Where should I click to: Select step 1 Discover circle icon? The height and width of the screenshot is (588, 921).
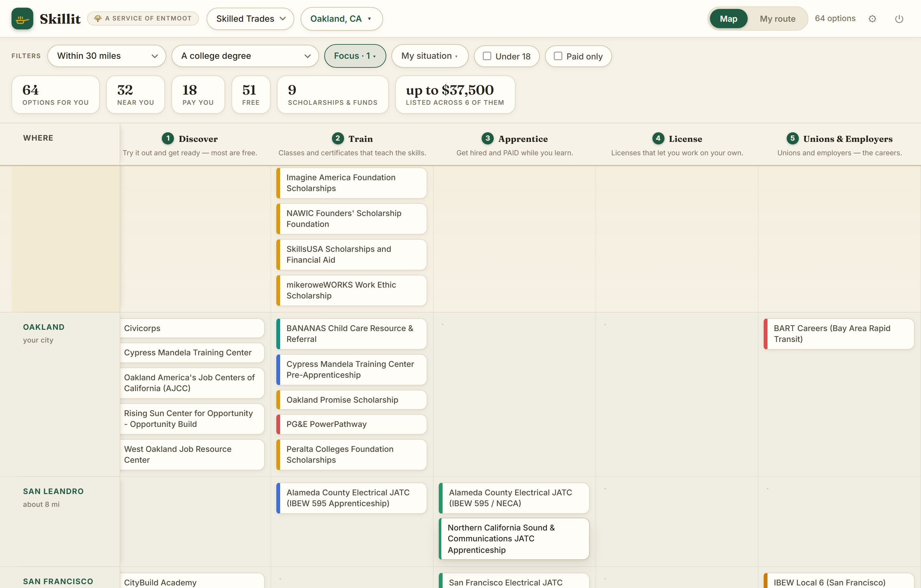(x=168, y=138)
